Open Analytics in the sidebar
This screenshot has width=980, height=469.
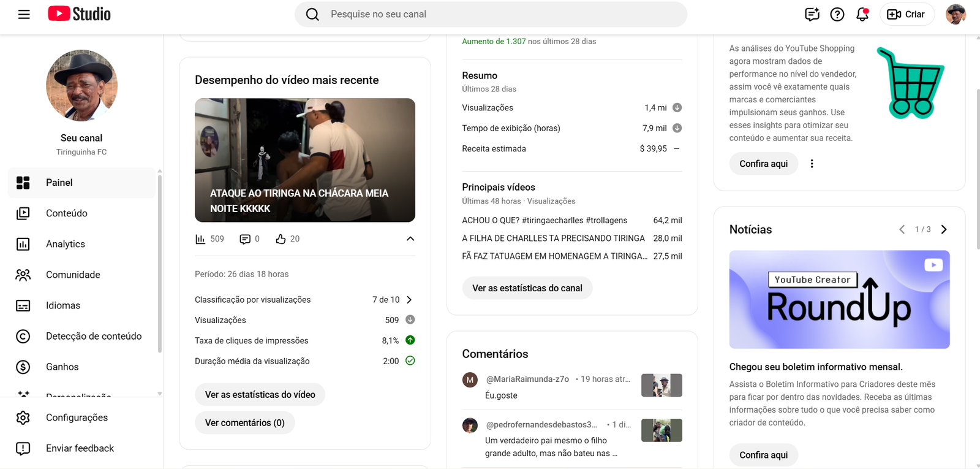click(66, 244)
